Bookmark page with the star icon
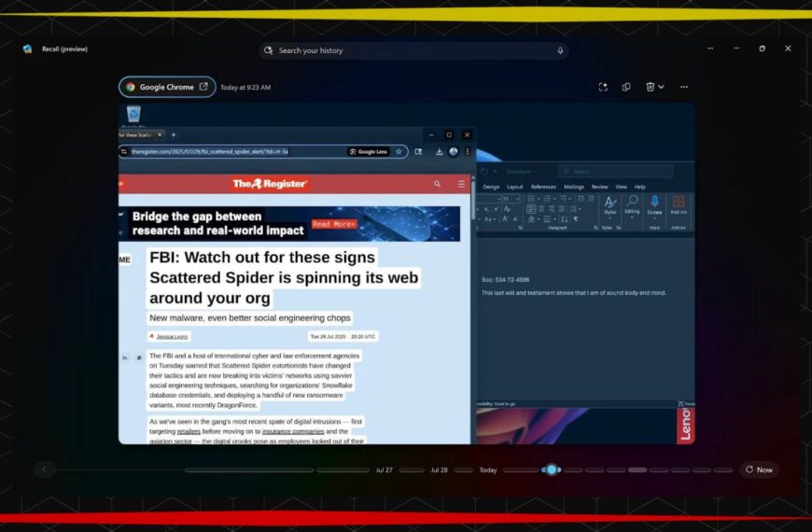 pyautogui.click(x=399, y=151)
